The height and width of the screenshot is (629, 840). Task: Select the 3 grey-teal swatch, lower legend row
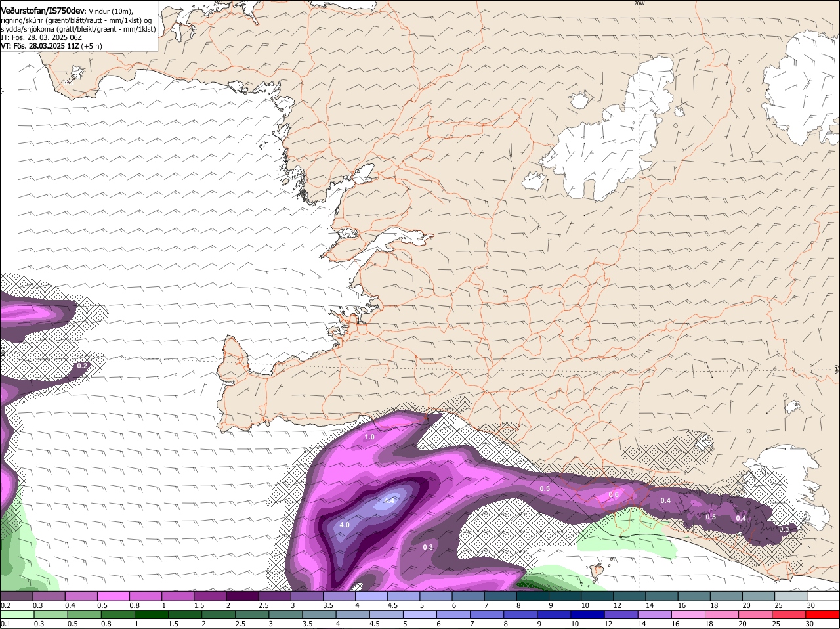pyautogui.click(x=285, y=615)
